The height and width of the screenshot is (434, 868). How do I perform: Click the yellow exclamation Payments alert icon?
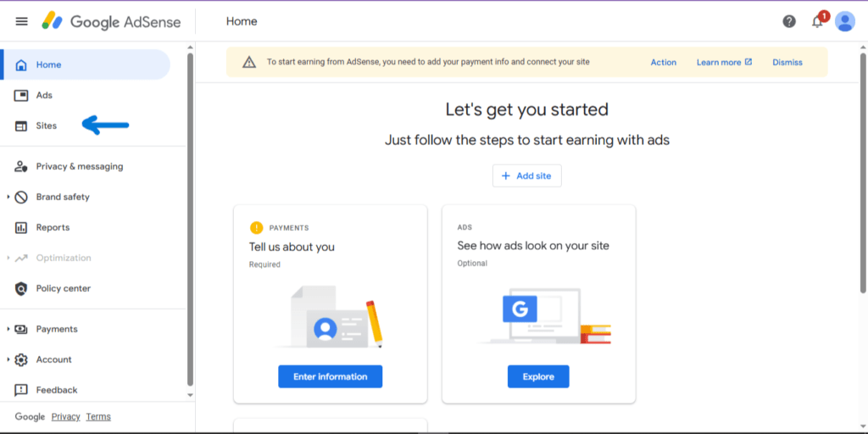(256, 227)
